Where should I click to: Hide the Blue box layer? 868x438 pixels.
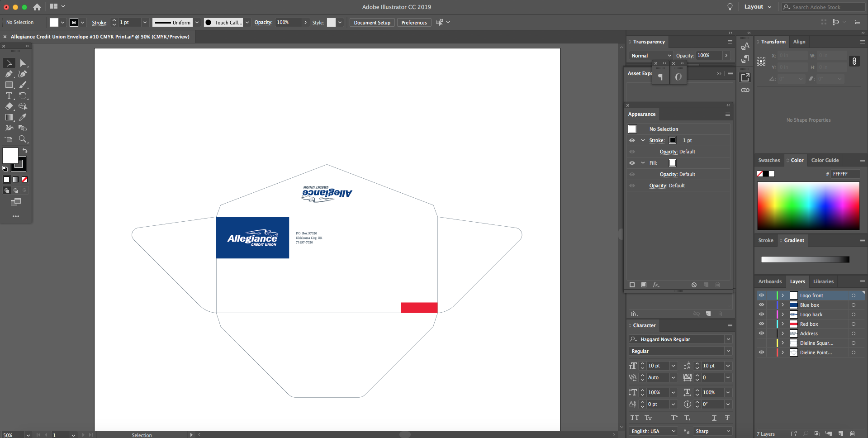click(761, 305)
